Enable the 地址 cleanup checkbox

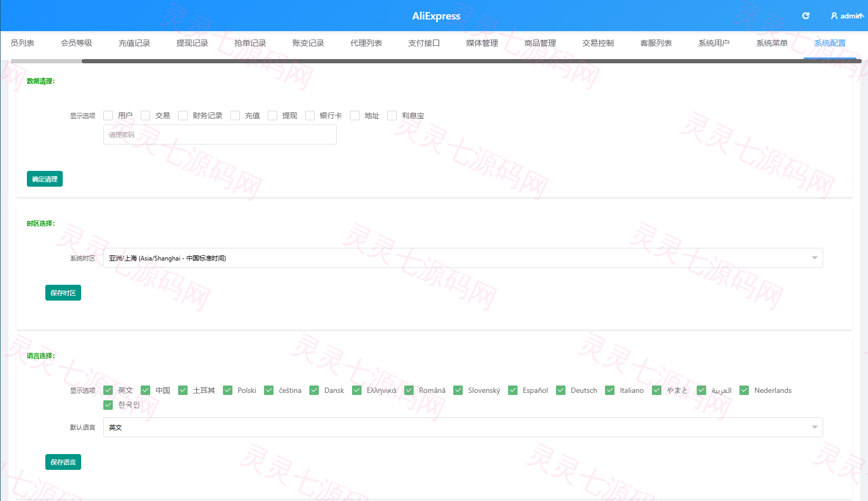(355, 115)
